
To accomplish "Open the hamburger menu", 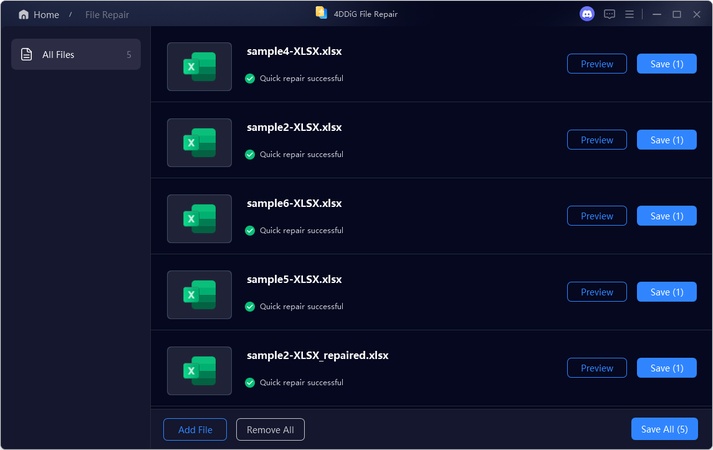I will point(629,14).
